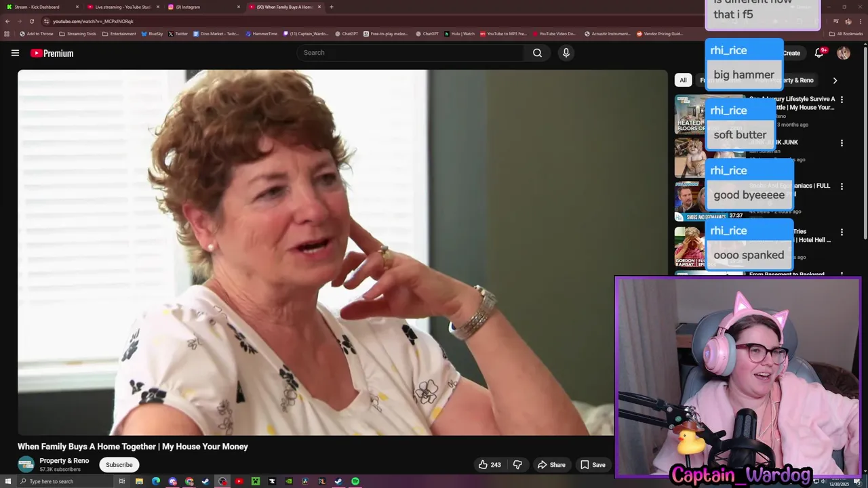Open Microsoft Edge from taskbar

[x=156, y=481]
